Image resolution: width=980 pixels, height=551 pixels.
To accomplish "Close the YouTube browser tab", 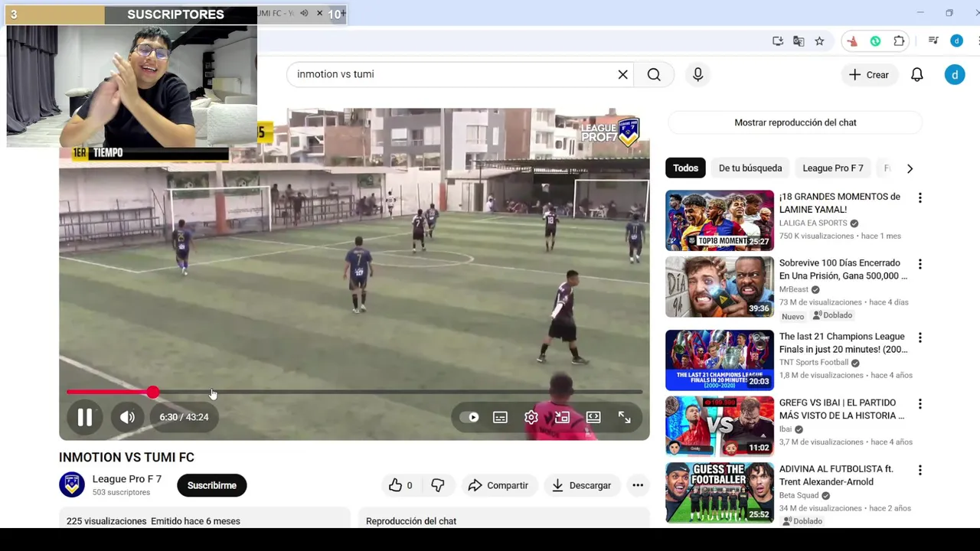I will [319, 13].
